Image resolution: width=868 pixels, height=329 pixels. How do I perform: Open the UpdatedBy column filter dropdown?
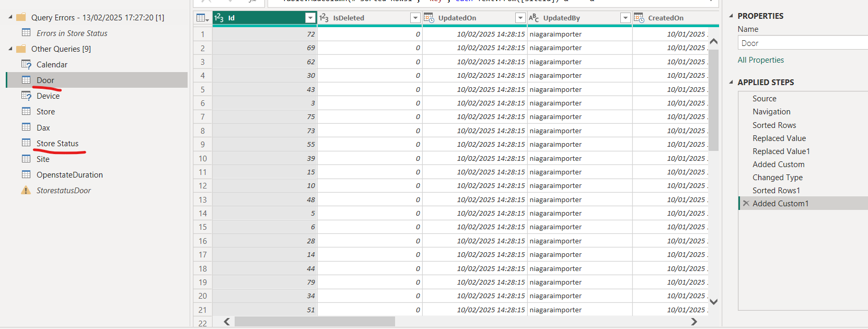626,18
